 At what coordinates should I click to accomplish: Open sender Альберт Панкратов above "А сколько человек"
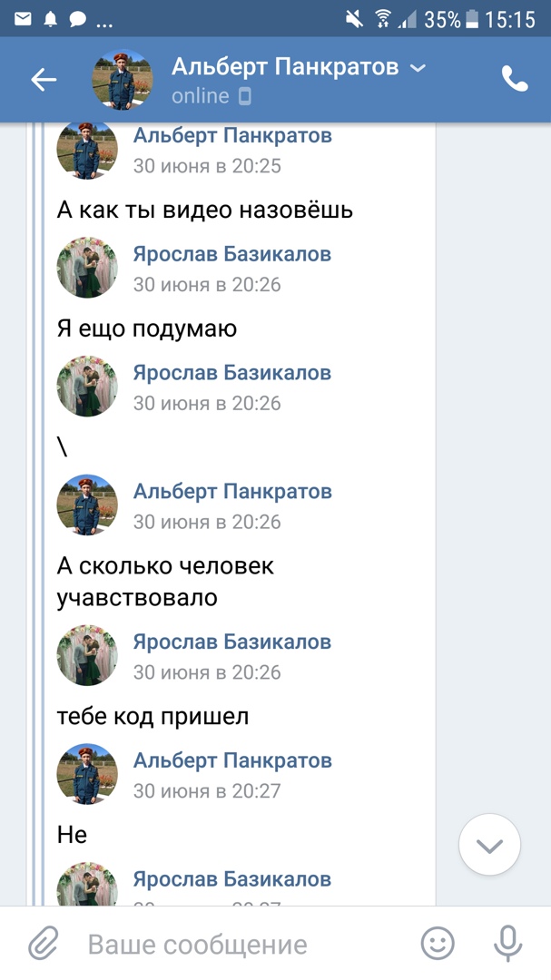click(232, 492)
